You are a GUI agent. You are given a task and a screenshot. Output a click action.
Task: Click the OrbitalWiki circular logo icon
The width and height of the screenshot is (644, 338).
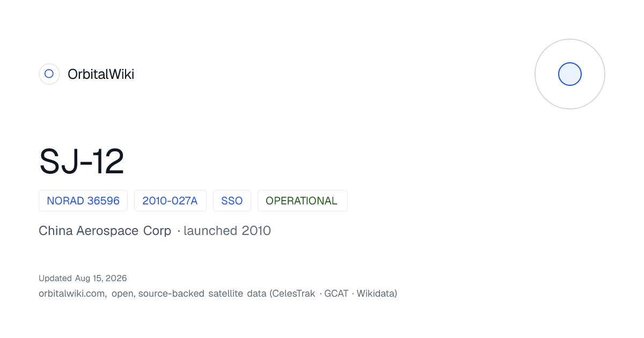[x=49, y=74]
